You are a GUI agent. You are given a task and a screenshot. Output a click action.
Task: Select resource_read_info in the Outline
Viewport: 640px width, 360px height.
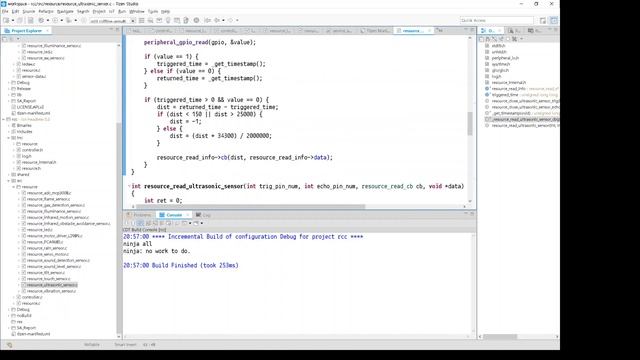[508, 89]
